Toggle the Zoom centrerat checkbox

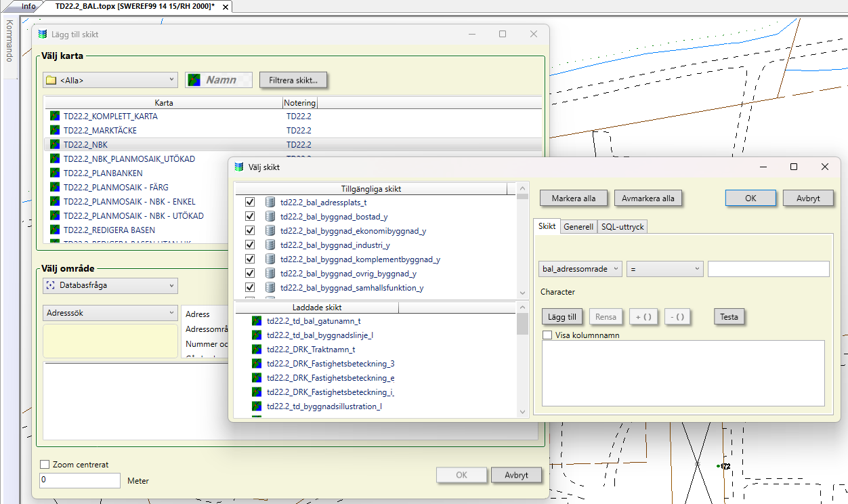tap(45, 465)
